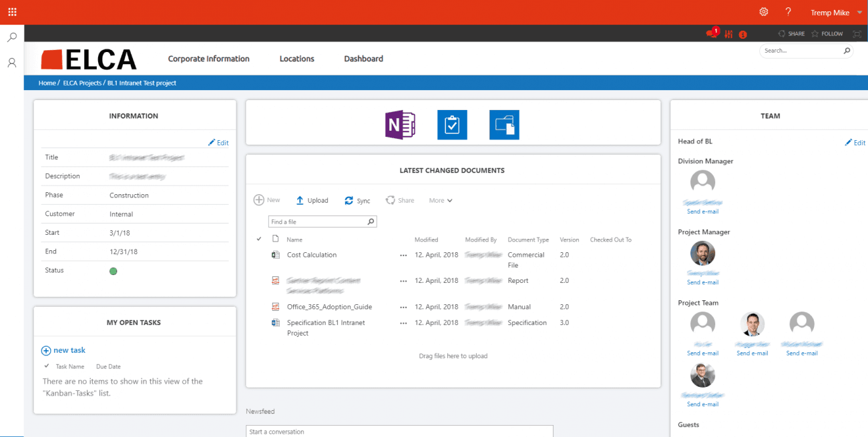Viewport: 868px width, 437px height.
Task: Open the settings gear icon
Action: click(x=764, y=12)
